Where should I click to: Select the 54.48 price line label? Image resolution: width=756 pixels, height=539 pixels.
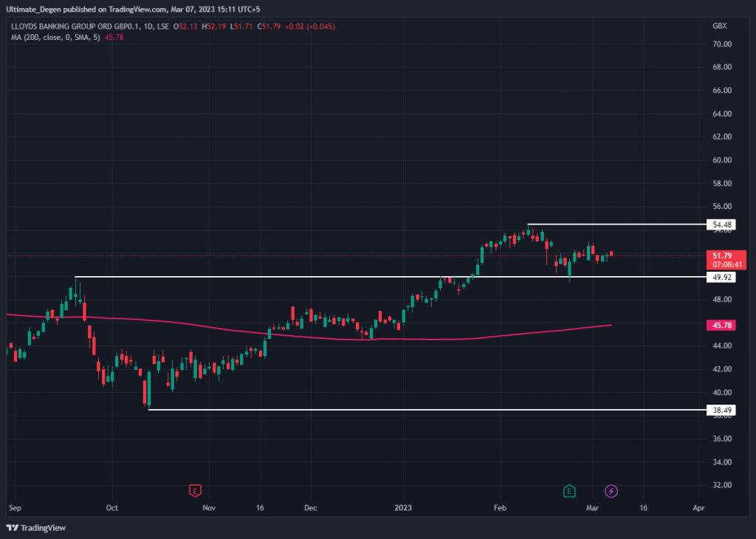pyautogui.click(x=721, y=224)
